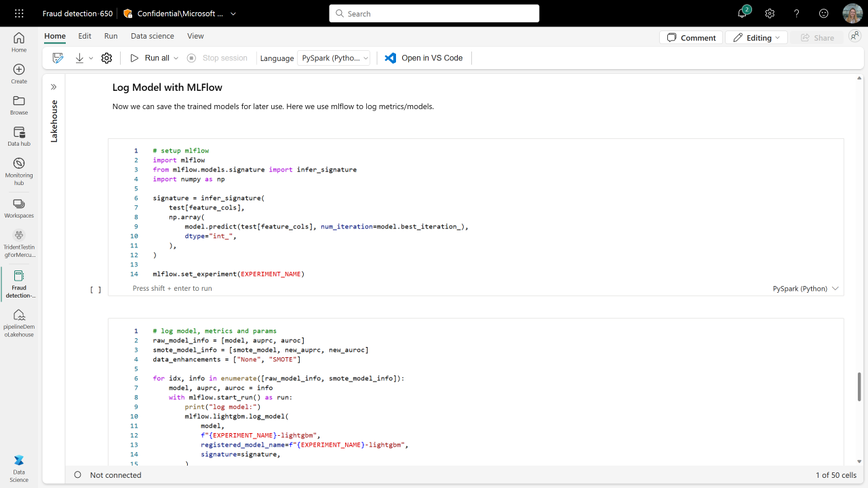
Task: Select the View menu tab
Action: coord(195,36)
